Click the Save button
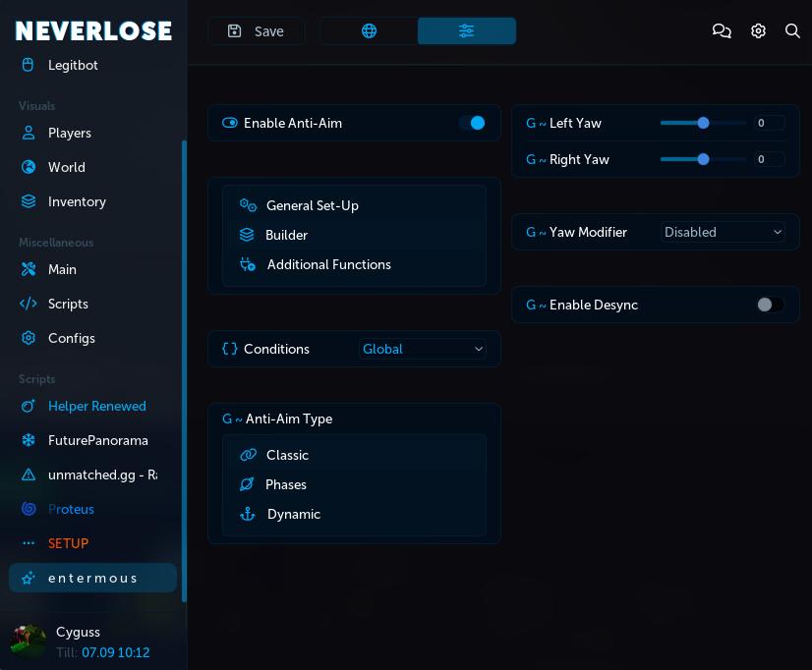The width and height of the screenshot is (812, 670). [257, 30]
